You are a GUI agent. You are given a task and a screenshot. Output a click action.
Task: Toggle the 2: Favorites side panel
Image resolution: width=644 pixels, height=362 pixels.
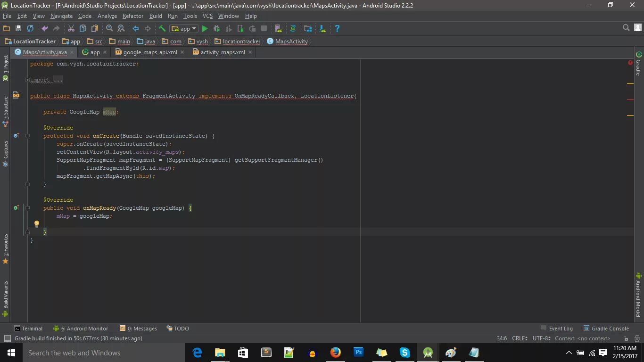[6, 248]
